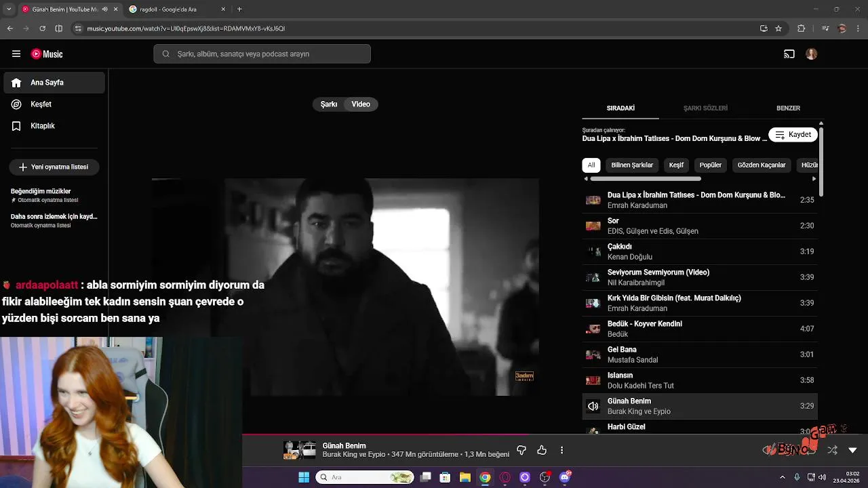
Task: Select the Popüler filter chip
Action: 711,165
